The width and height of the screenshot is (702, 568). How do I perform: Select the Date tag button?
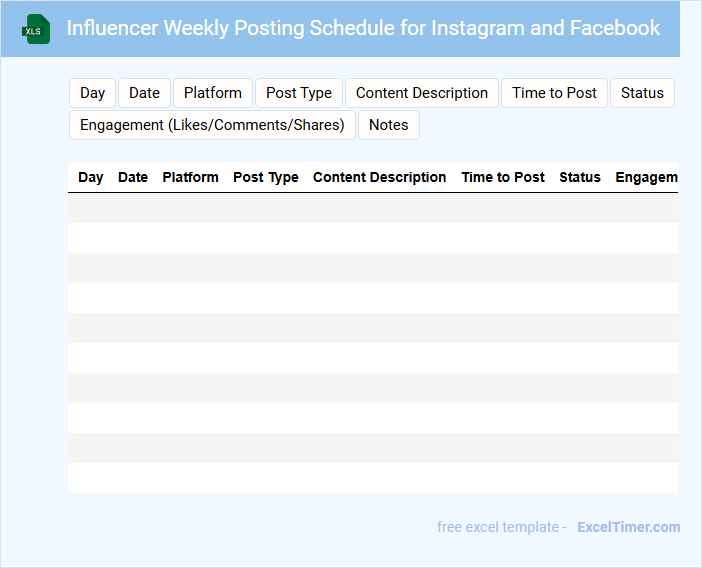point(144,93)
